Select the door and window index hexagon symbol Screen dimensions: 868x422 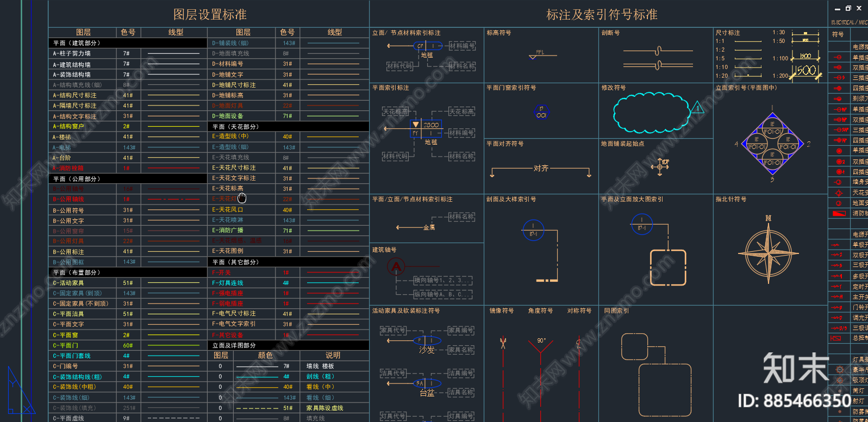coord(541,112)
